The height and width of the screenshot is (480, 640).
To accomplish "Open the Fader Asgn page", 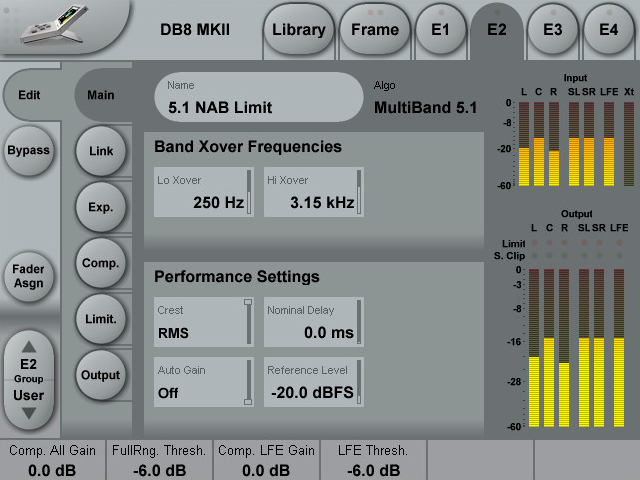I will [29, 276].
